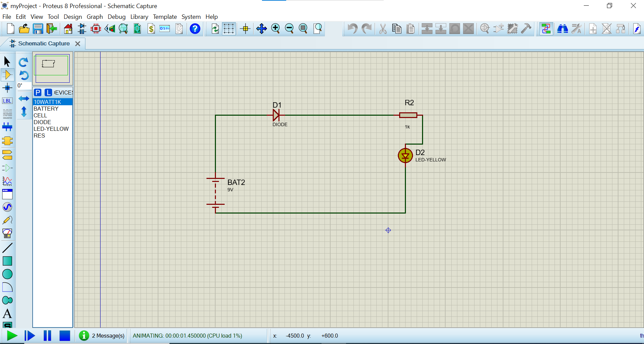Stop the simulation
The height and width of the screenshot is (344, 644).
point(65,336)
